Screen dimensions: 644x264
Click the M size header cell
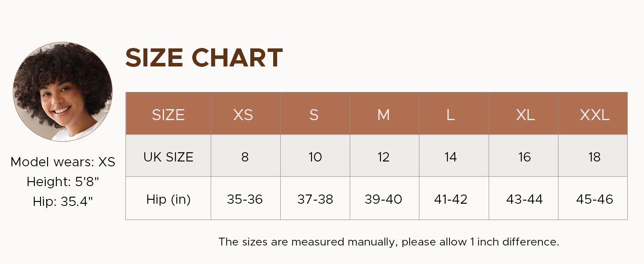pos(384,115)
